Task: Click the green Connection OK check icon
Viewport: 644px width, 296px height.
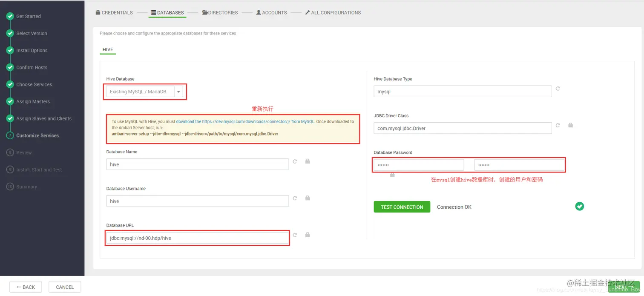Action: click(x=579, y=206)
